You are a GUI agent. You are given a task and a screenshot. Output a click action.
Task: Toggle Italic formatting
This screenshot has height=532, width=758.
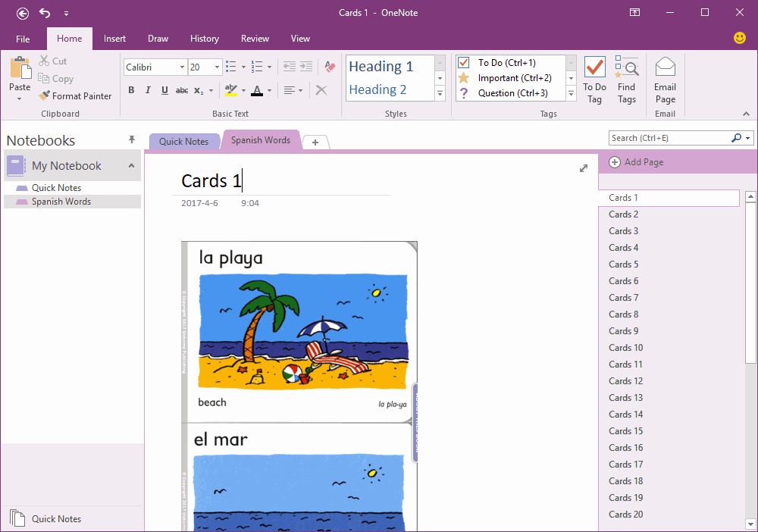148,90
